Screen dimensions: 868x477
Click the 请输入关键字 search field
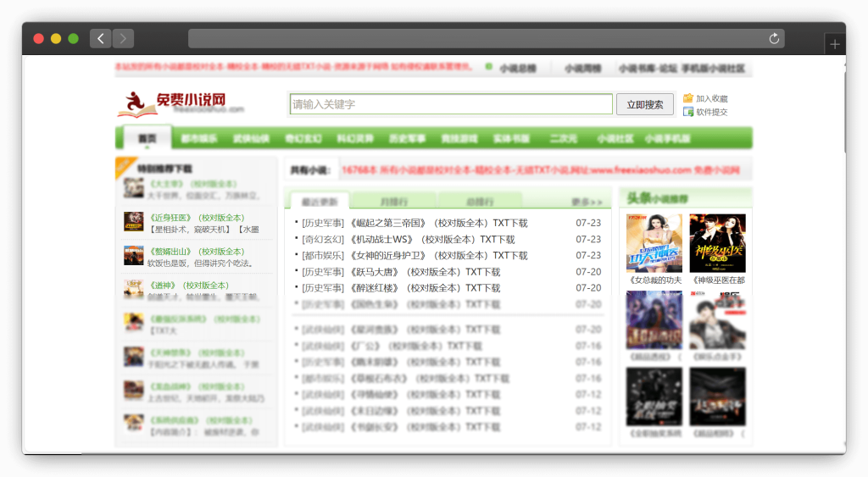click(x=451, y=104)
